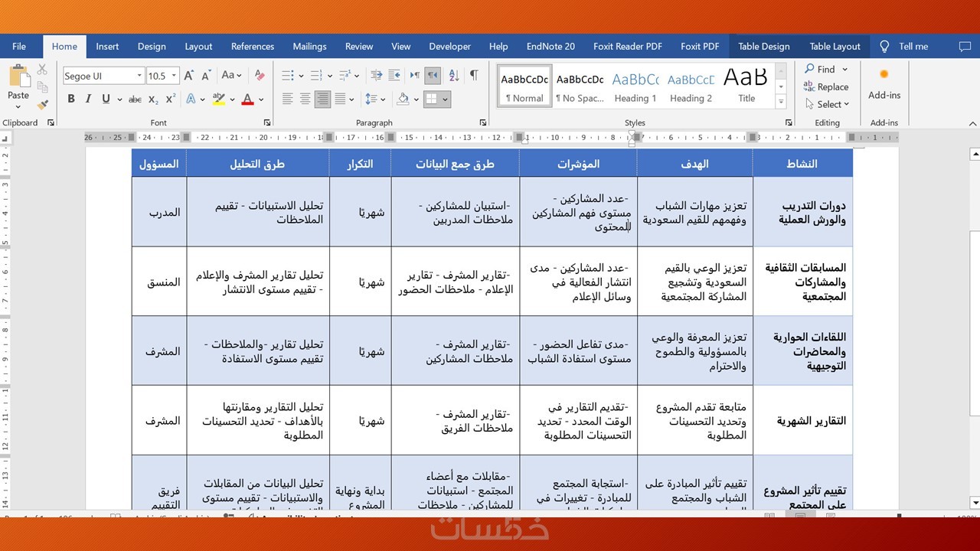The image size is (980, 551).
Task: Sort table contents A to Z
Action: (454, 76)
